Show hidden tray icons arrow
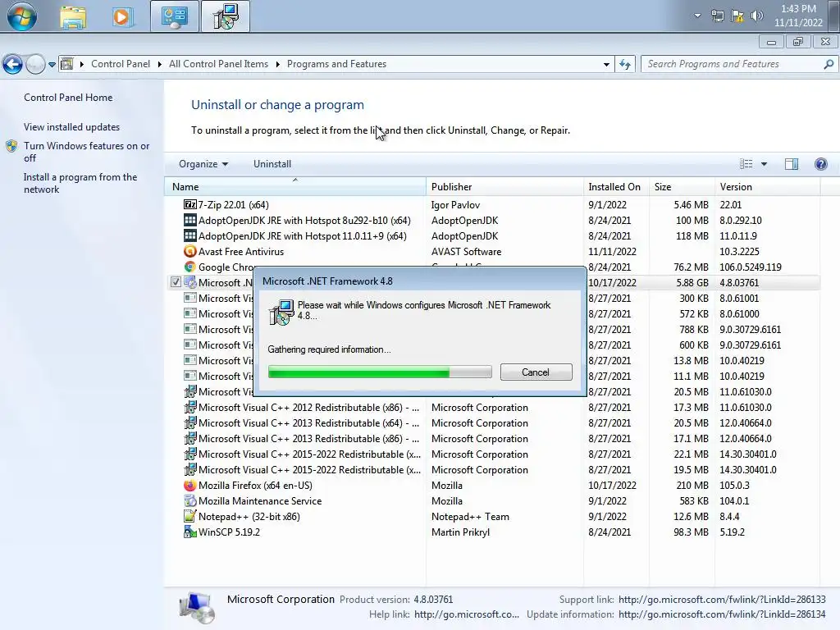This screenshot has width=840, height=630. click(697, 16)
